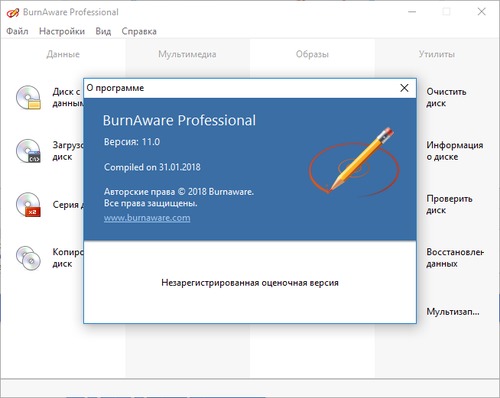
Task: Select the Данные category header
Action: pyautogui.click(x=63, y=54)
